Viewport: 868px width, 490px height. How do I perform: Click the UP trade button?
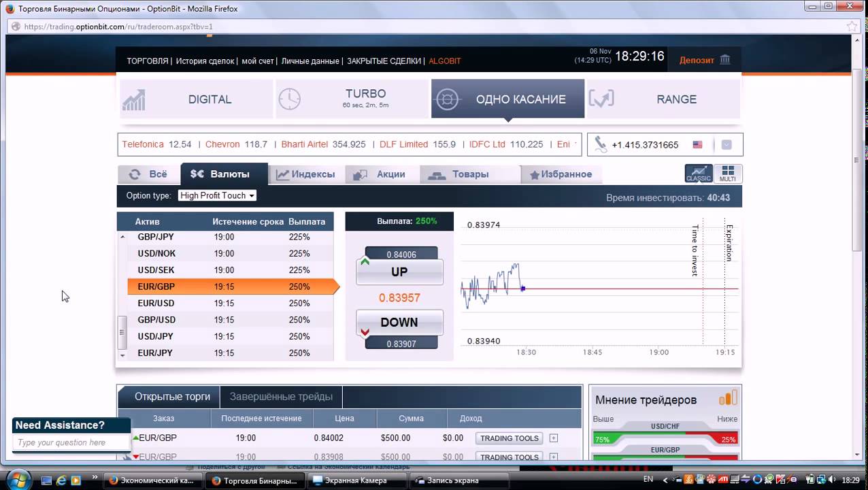(399, 272)
